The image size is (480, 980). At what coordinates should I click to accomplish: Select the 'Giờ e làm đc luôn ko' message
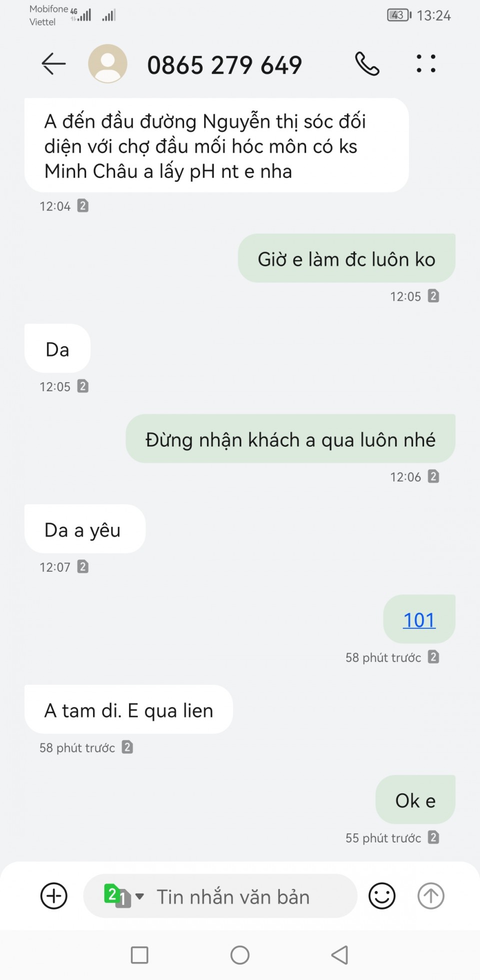coord(346,259)
